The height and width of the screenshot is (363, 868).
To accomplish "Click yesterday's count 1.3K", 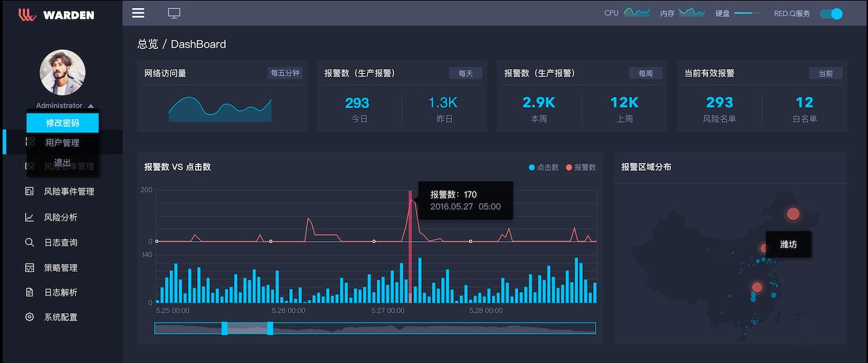I will (x=443, y=103).
